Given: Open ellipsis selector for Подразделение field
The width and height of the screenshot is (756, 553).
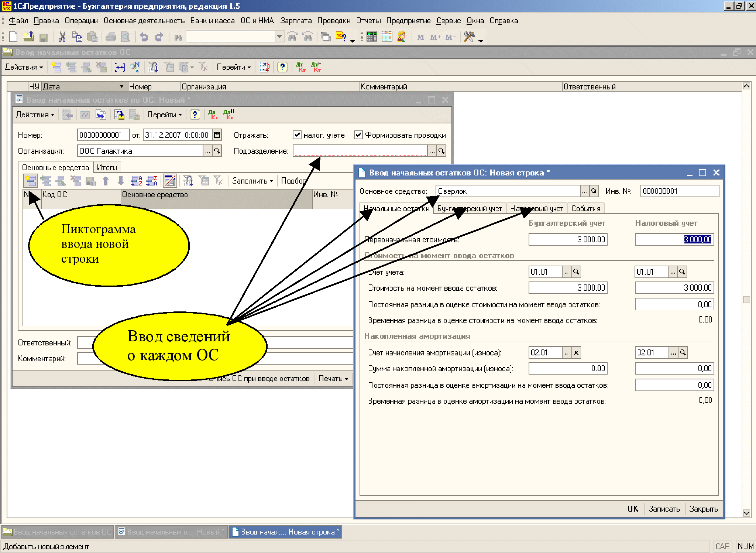Looking at the screenshot, I should [x=432, y=151].
